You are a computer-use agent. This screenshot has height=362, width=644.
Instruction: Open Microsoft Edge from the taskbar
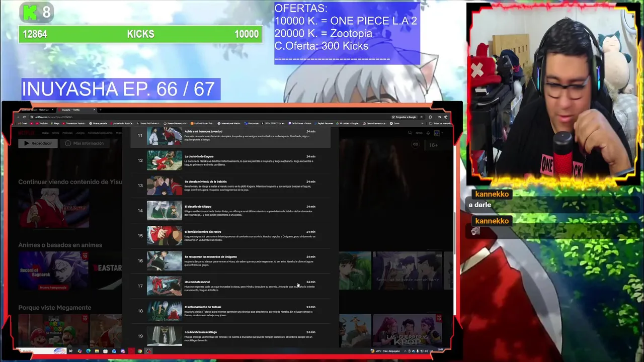pyautogui.click(x=88, y=351)
